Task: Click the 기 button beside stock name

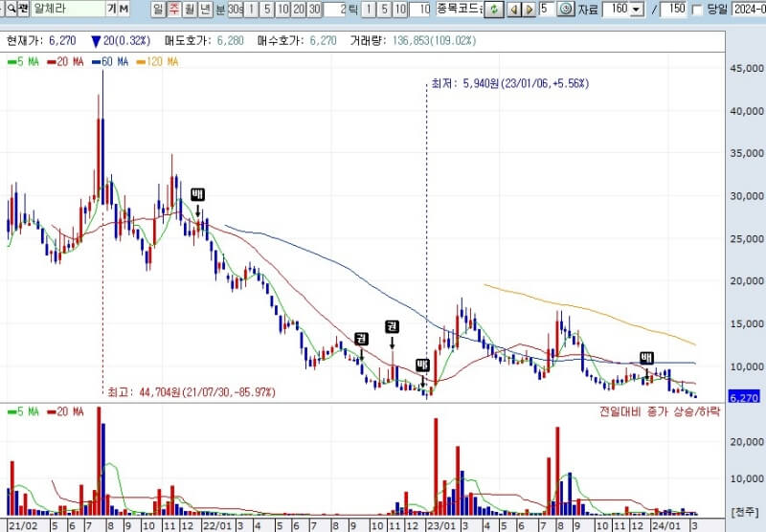Action: pyautogui.click(x=112, y=9)
